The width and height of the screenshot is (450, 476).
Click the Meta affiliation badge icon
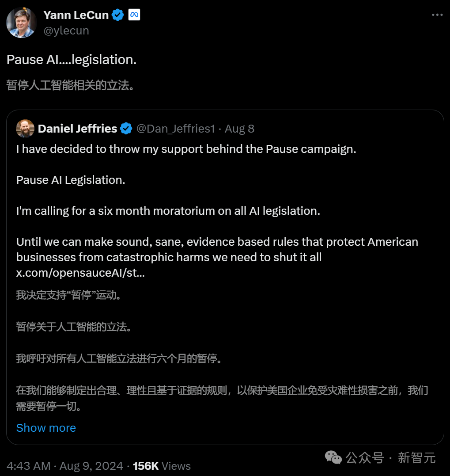coord(134,15)
